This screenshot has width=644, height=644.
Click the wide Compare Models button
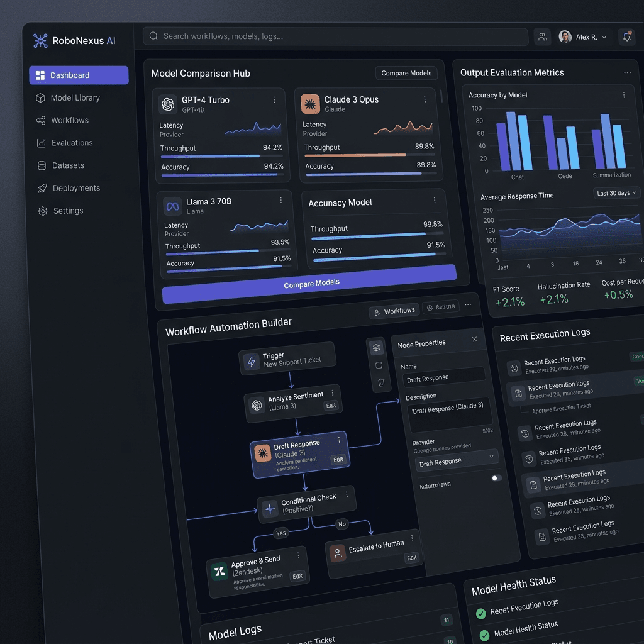pyautogui.click(x=309, y=284)
